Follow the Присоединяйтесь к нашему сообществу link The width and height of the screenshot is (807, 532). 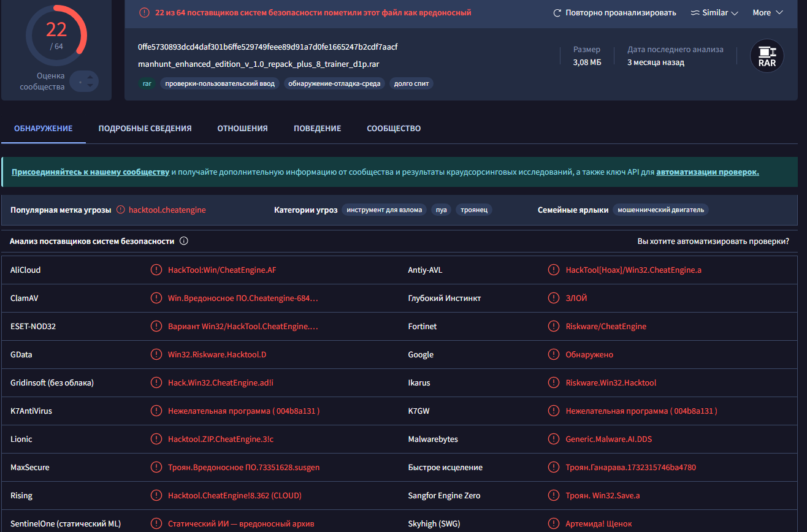coord(90,172)
